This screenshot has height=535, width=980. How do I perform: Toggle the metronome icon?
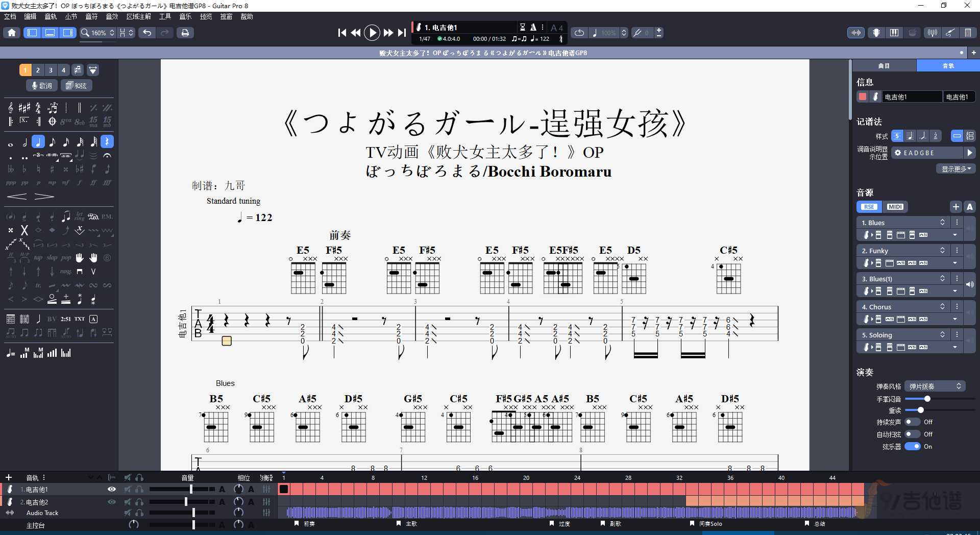pos(533,27)
